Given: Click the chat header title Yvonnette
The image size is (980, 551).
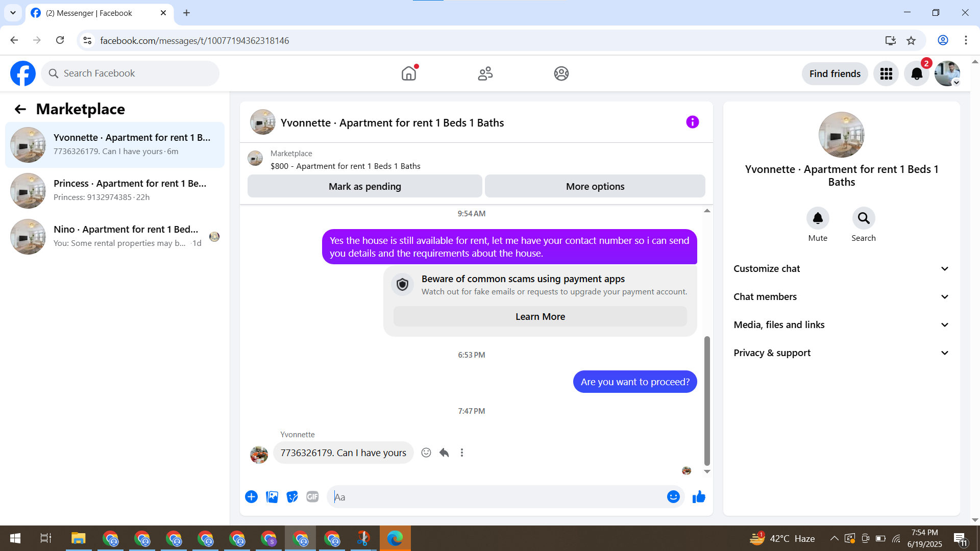Looking at the screenshot, I should pyautogui.click(x=392, y=123).
